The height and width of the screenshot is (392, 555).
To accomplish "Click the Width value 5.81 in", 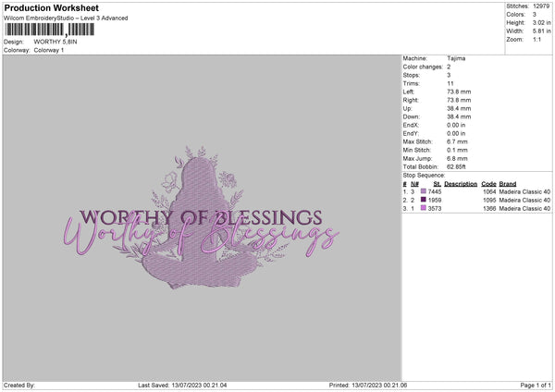I will tap(541, 31).
